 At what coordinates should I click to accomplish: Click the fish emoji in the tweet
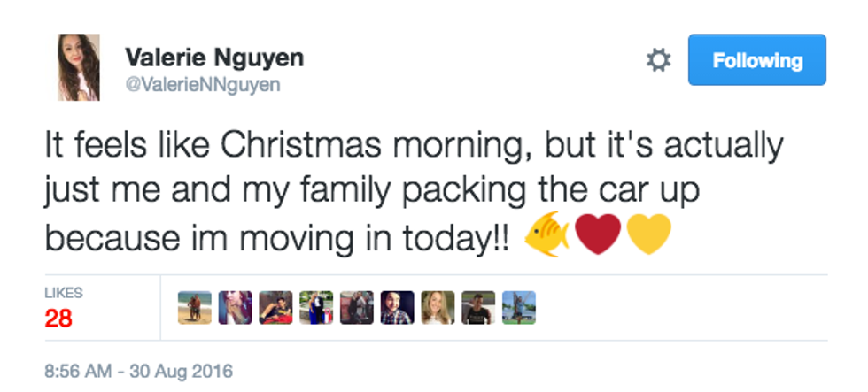pos(546,236)
